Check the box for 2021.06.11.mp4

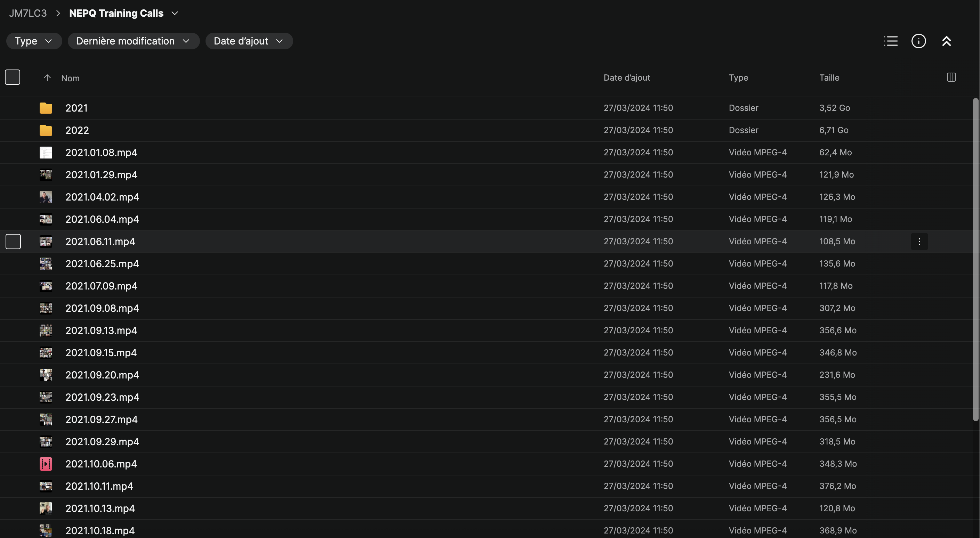click(x=13, y=242)
